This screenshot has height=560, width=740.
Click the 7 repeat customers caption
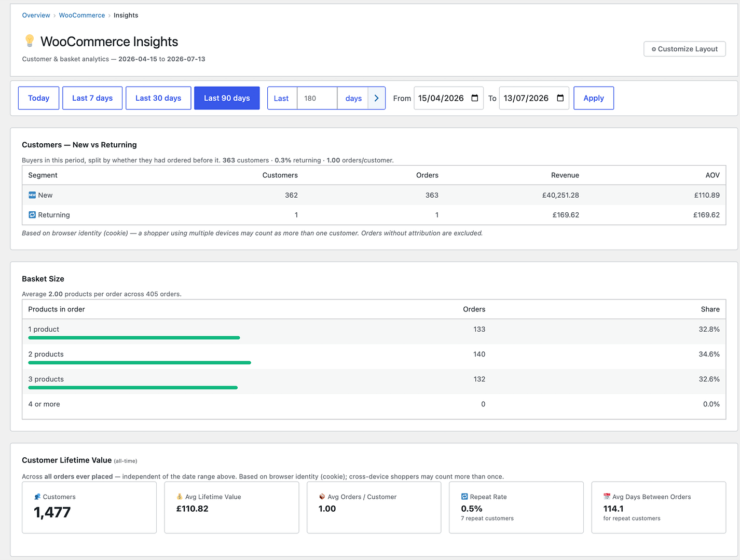pyautogui.click(x=487, y=518)
